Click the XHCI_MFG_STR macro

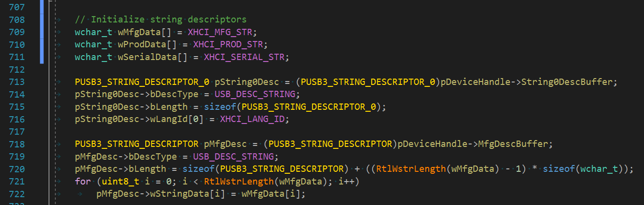tap(222, 32)
